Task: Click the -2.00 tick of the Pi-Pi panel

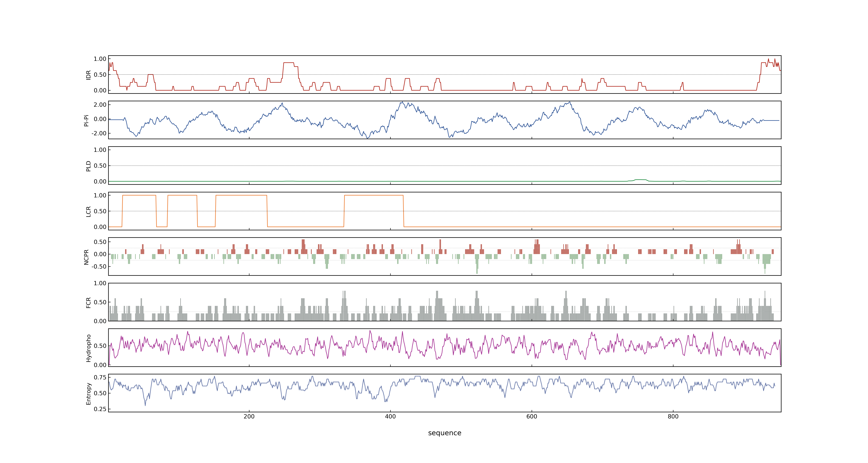Action: (99, 133)
